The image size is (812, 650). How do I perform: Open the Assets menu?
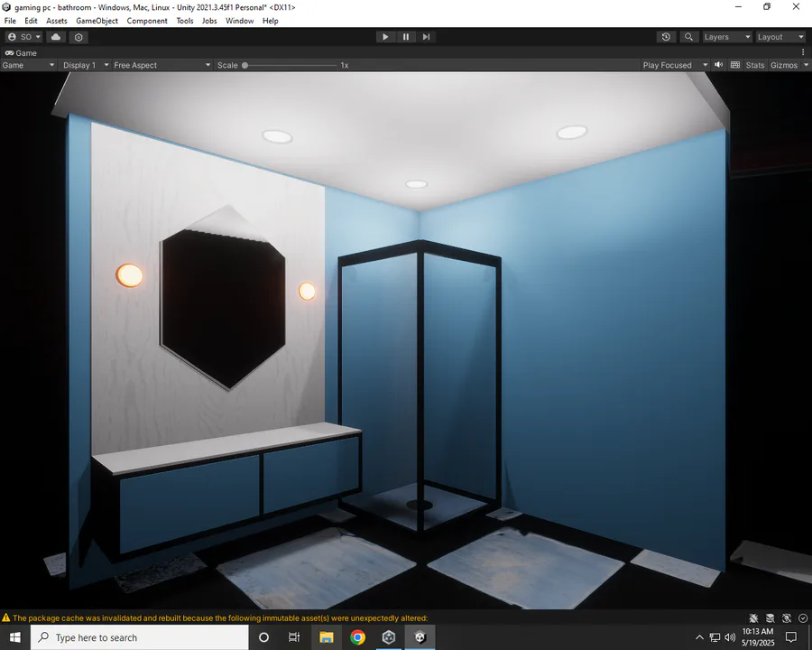point(57,21)
